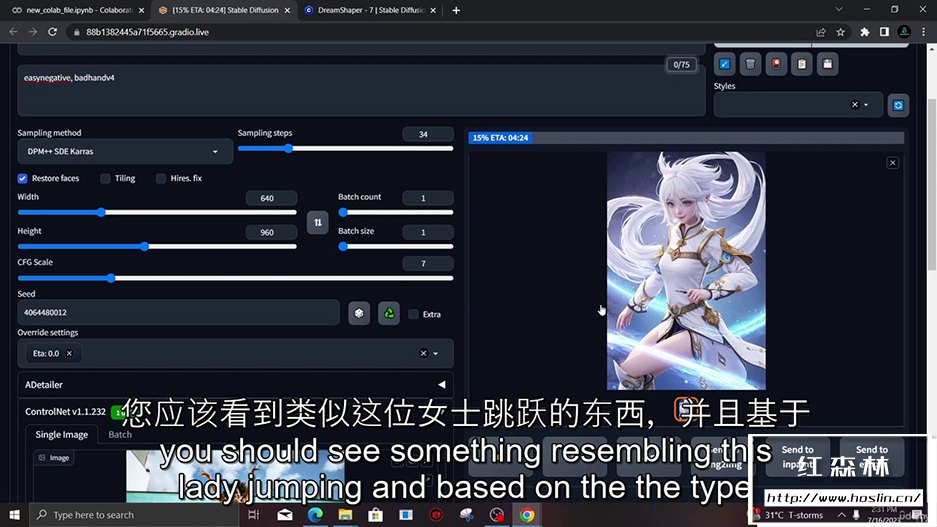
Task: Open Microsoft Store from the taskbar
Action: tap(375, 514)
